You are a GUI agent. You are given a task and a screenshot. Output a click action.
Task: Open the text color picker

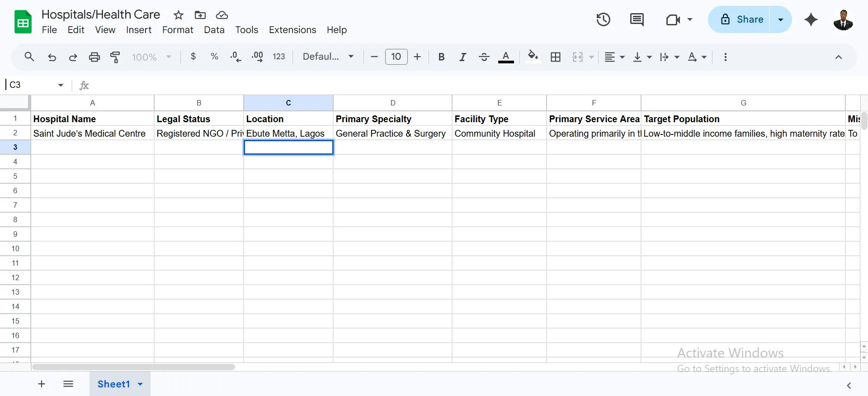(x=506, y=57)
